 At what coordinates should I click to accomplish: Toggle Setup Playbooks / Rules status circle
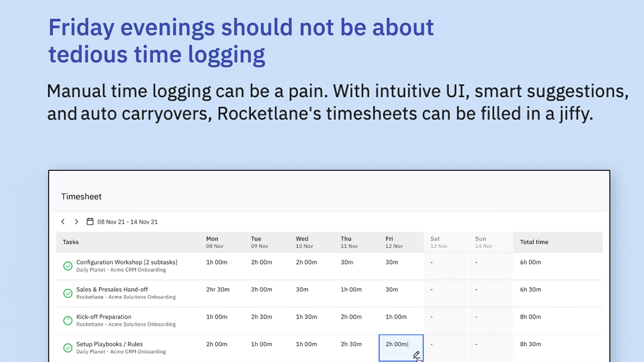click(x=68, y=348)
